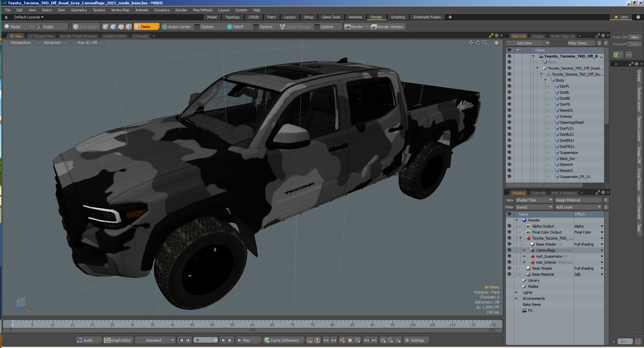Select Edges selection mode icon
The height and width of the screenshot is (348, 644).
[113, 27]
